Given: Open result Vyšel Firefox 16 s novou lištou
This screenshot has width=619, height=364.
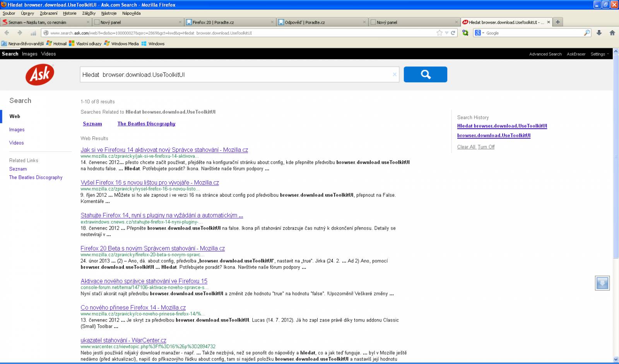Looking at the screenshot, I should (x=150, y=182).
